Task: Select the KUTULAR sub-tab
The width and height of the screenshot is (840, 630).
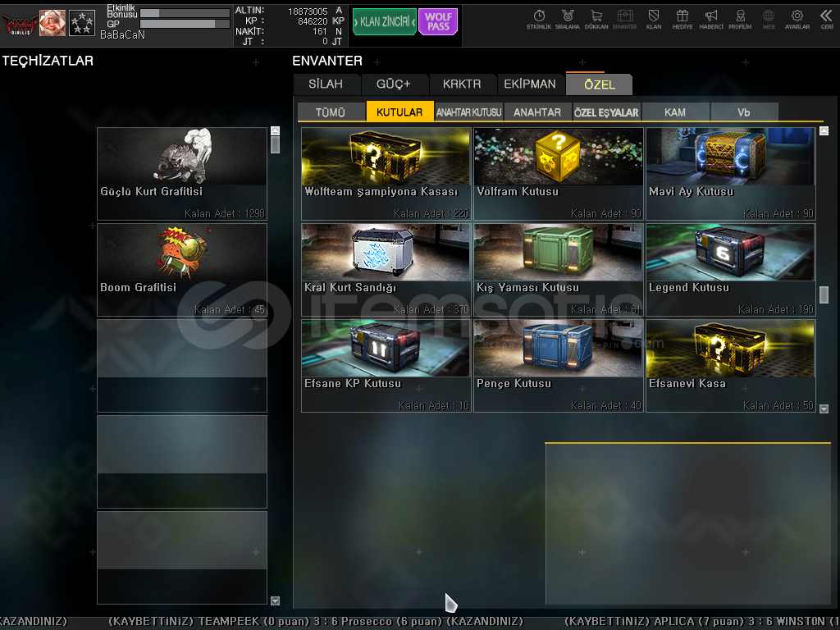Action: tap(399, 112)
